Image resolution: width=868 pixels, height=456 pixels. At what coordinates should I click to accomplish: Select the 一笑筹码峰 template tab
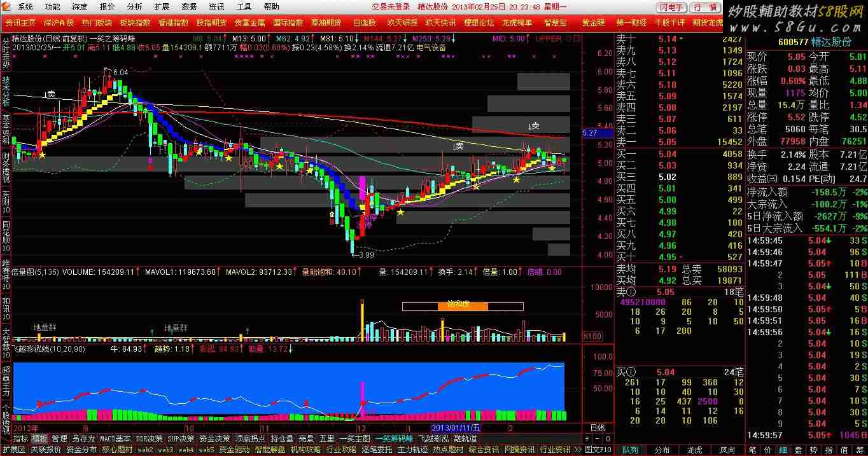(x=395, y=439)
